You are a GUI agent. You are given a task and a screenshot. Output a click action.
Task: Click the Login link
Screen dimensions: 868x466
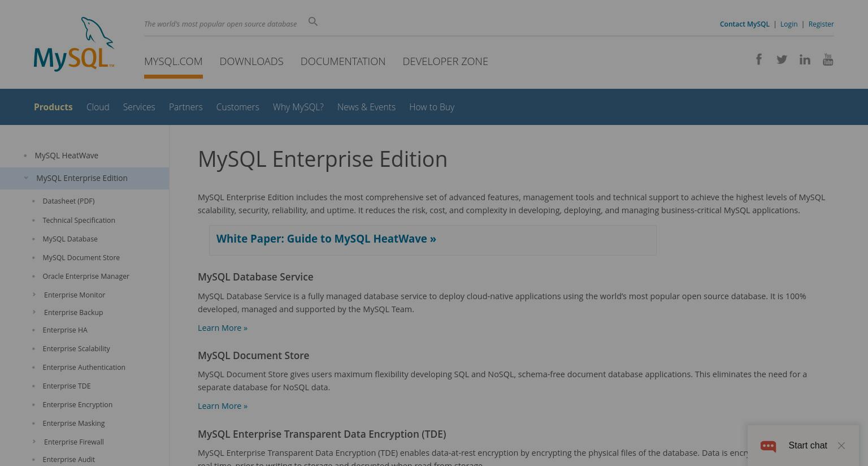pyautogui.click(x=789, y=24)
